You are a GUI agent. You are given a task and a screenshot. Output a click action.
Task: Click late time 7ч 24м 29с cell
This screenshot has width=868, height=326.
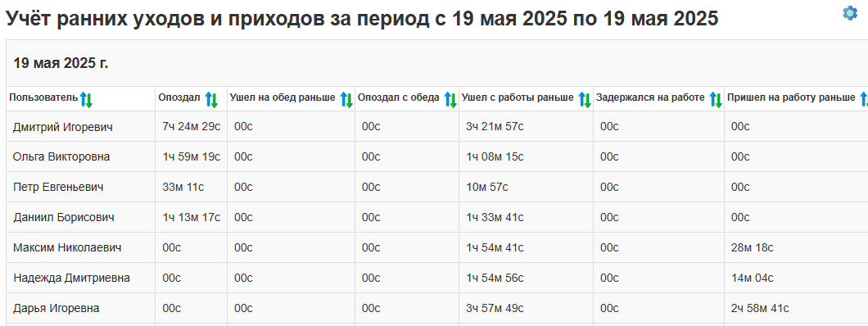tap(192, 127)
